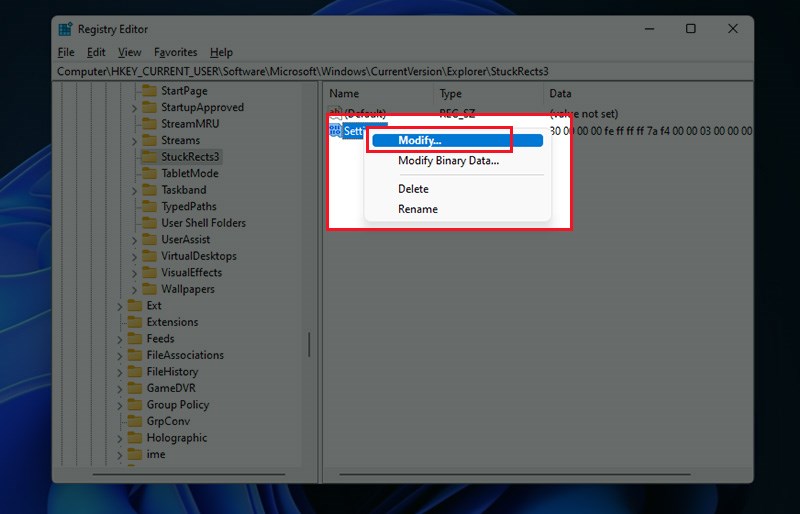Expand the FileAssociations key

coord(119,356)
